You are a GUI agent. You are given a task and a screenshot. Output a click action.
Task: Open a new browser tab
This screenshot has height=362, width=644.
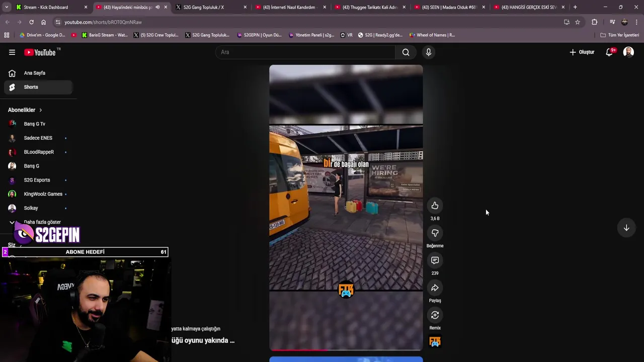tap(575, 7)
